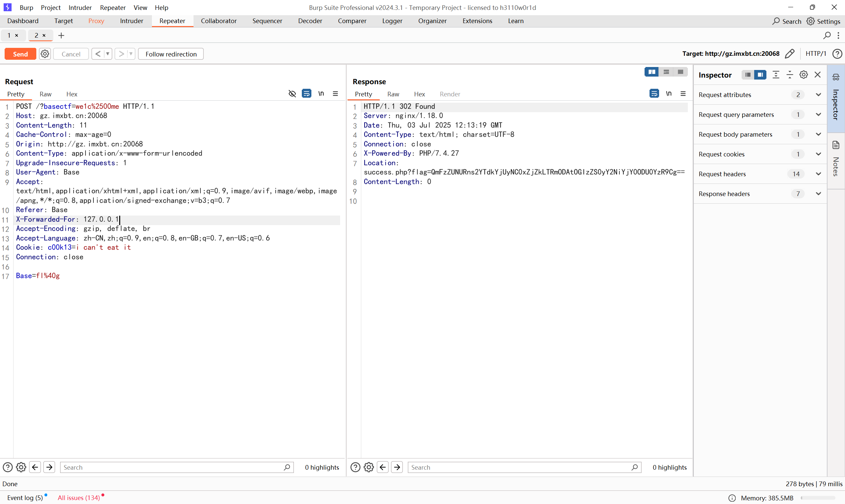The image size is (845, 504).
Task: Go back to previous request in history
Action: pos(98,54)
